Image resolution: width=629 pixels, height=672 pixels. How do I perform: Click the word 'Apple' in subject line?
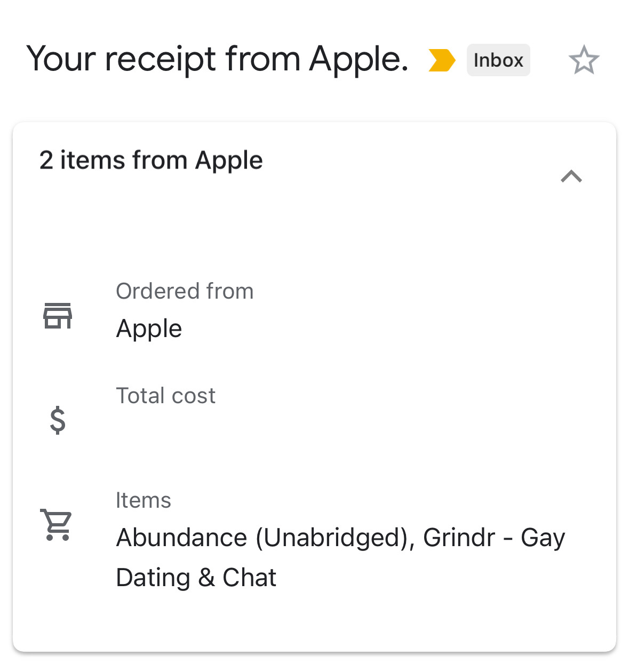359,60
